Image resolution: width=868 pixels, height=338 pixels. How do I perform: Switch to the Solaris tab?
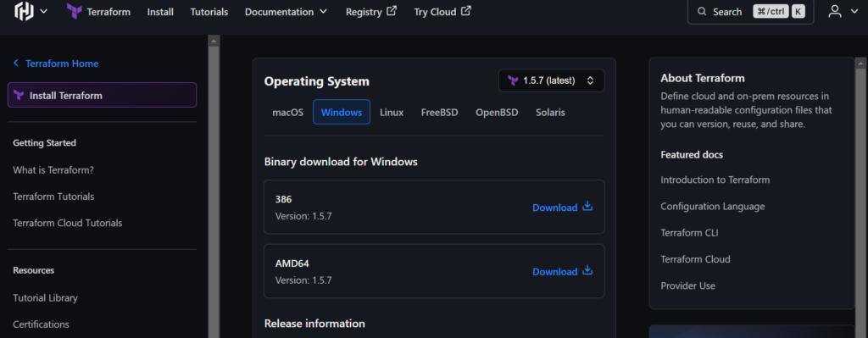pos(550,113)
